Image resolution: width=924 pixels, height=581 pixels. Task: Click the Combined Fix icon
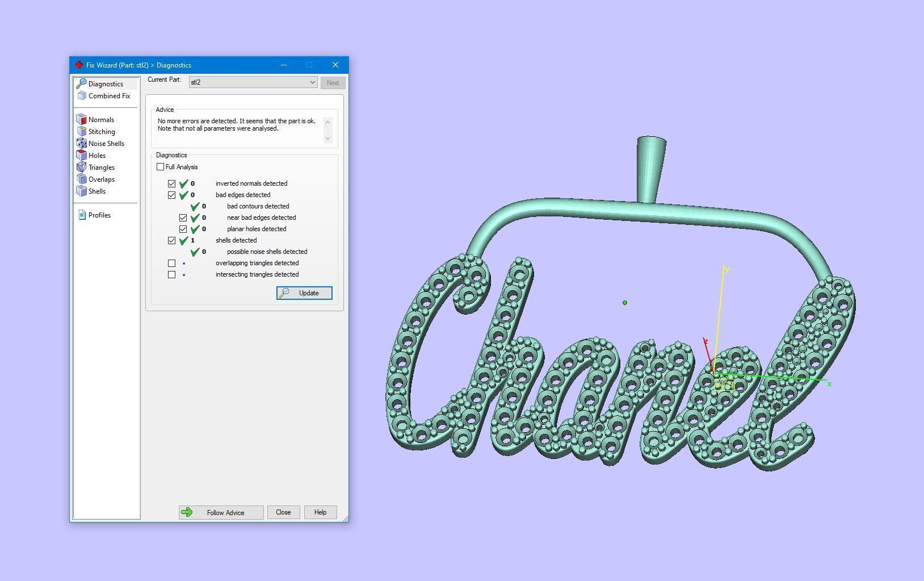tap(82, 96)
